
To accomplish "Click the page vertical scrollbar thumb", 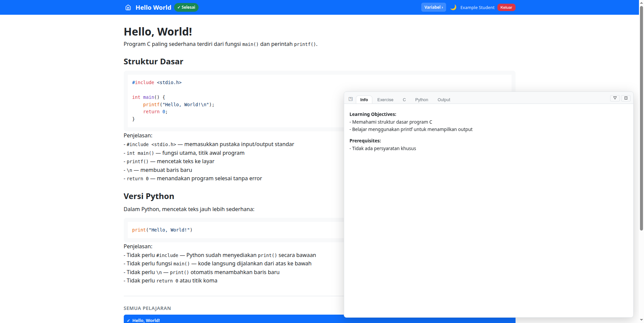I will click(x=641, y=117).
